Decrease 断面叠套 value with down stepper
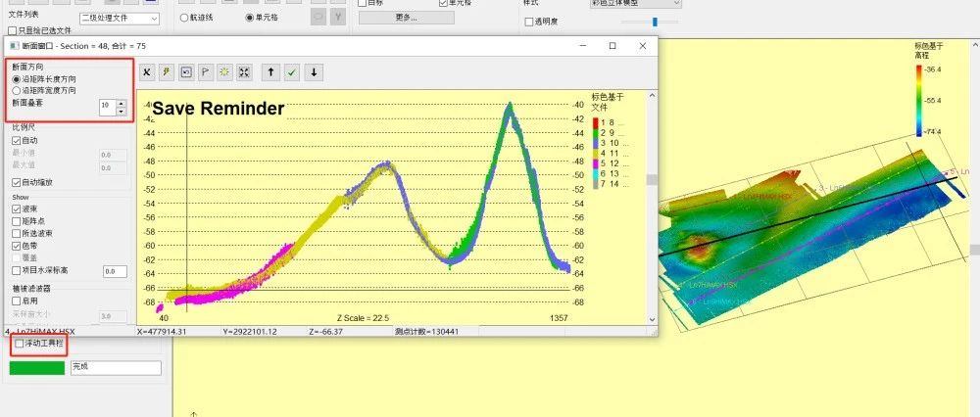This screenshot has width=980, height=417. 122,112
